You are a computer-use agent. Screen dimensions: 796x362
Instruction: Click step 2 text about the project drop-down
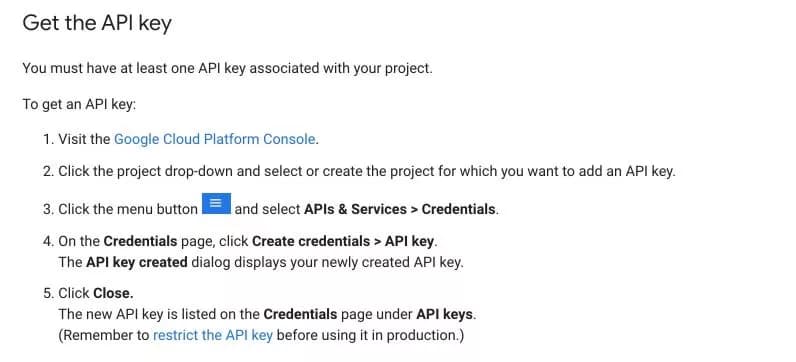[x=367, y=172]
